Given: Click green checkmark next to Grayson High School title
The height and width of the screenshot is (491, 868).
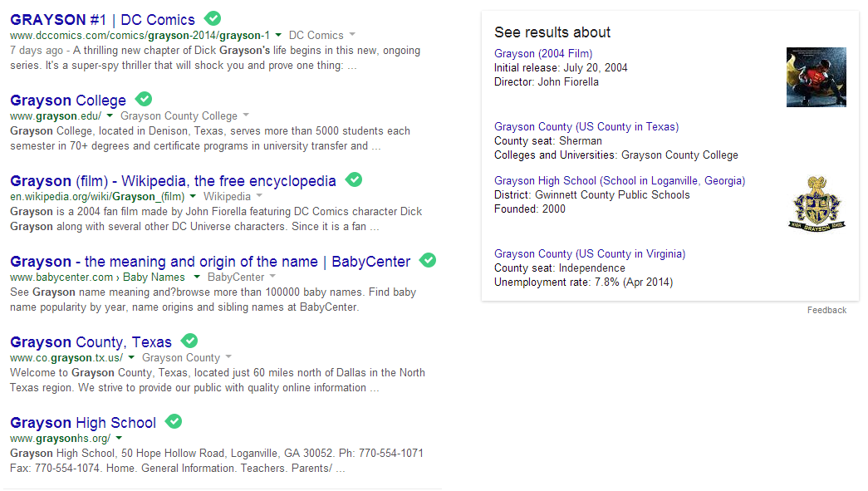Looking at the screenshot, I should coord(174,421).
